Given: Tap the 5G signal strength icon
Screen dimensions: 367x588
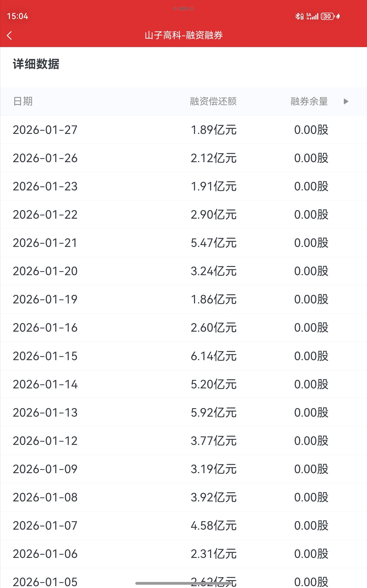Looking at the screenshot, I should pos(312,16).
